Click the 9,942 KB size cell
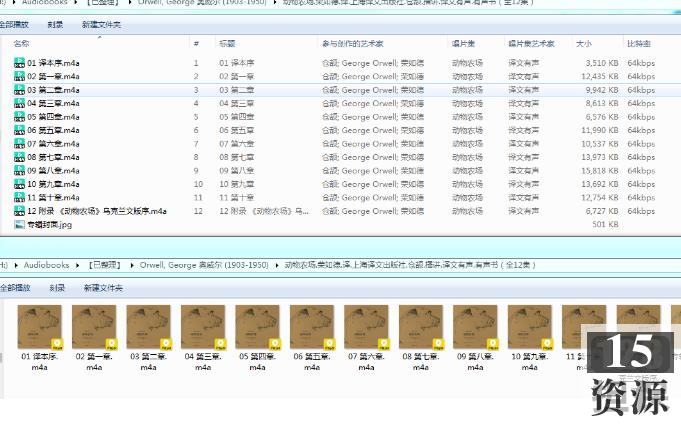 tap(602, 90)
